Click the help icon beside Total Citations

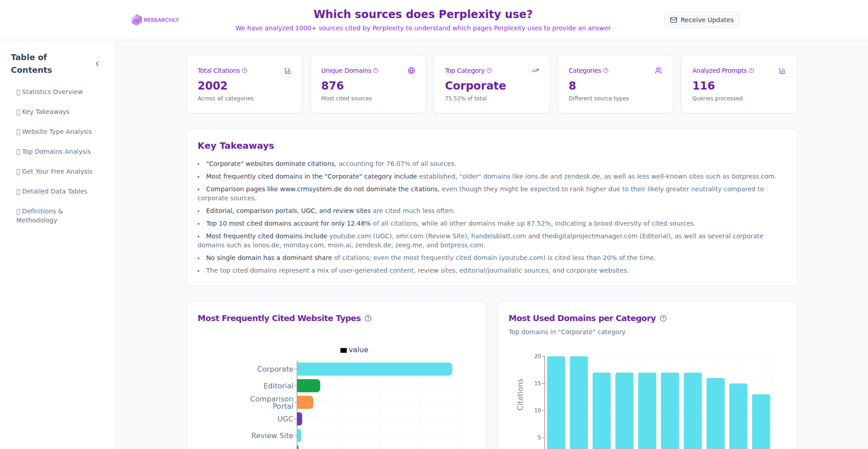click(x=245, y=71)
